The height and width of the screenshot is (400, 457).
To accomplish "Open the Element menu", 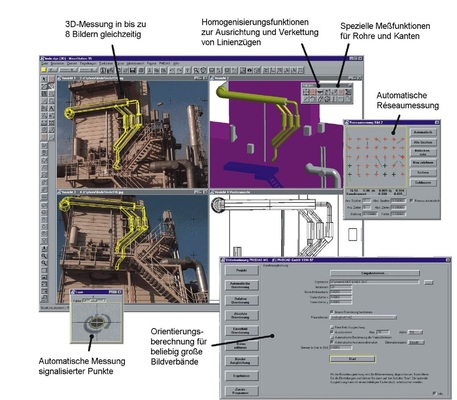I will tap(72, 63).
